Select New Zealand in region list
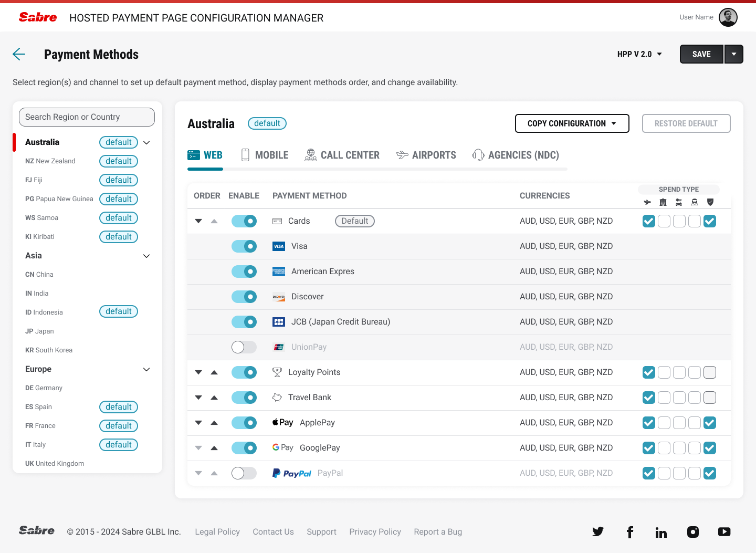The height and width of the screenshot is (553, 756). click(x=50, y=161)
